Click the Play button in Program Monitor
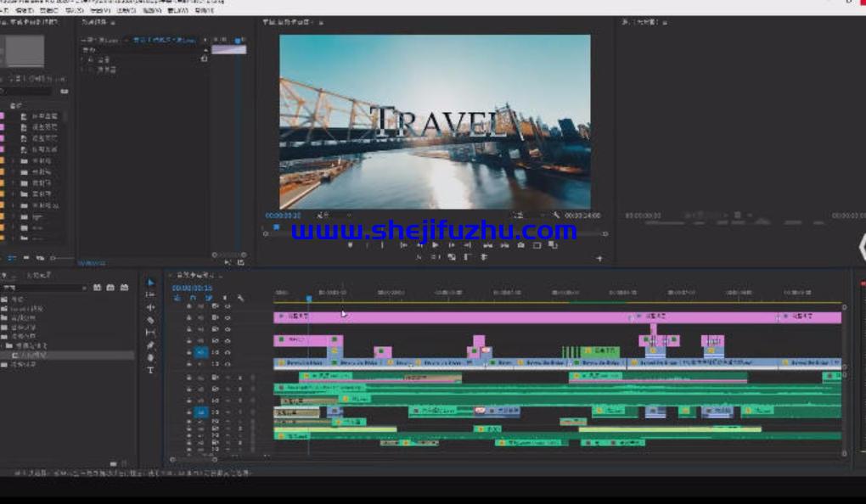The width and height of the screenshot is (866, 504). point(436,245)
